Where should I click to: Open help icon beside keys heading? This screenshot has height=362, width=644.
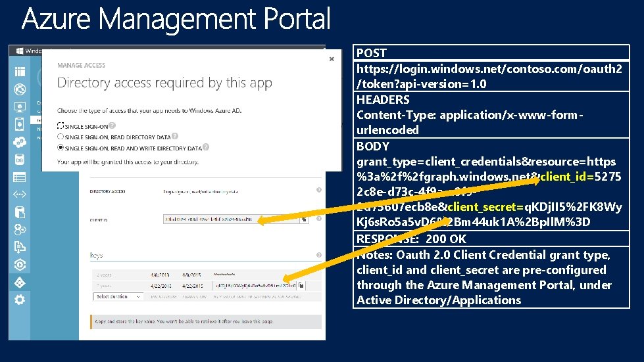pyautogui.click(x=319, y=255)
